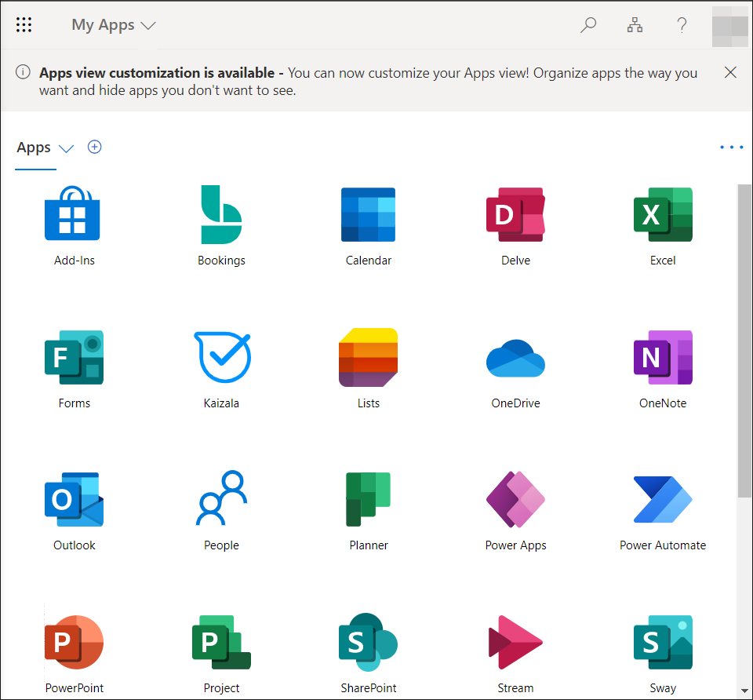Open the People app
753x700 pixels.
(221, 511)
